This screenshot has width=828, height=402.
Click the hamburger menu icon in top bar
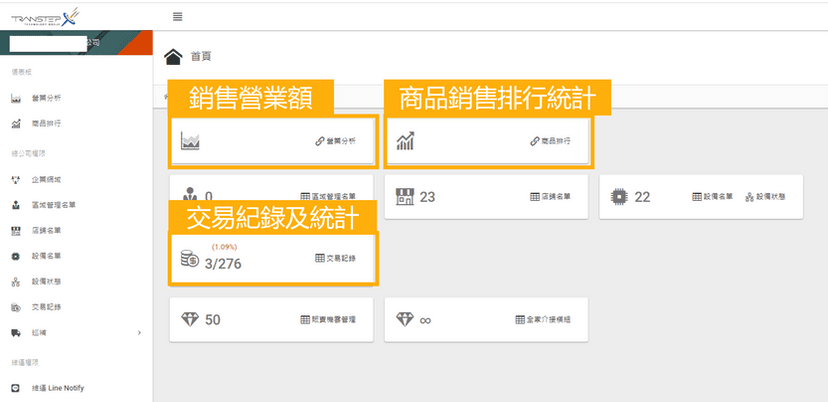click(x=178, y=16)
